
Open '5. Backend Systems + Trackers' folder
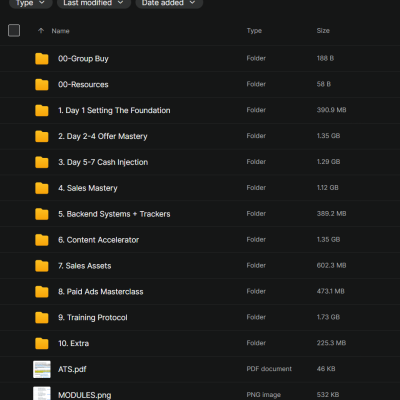[114, 214]
